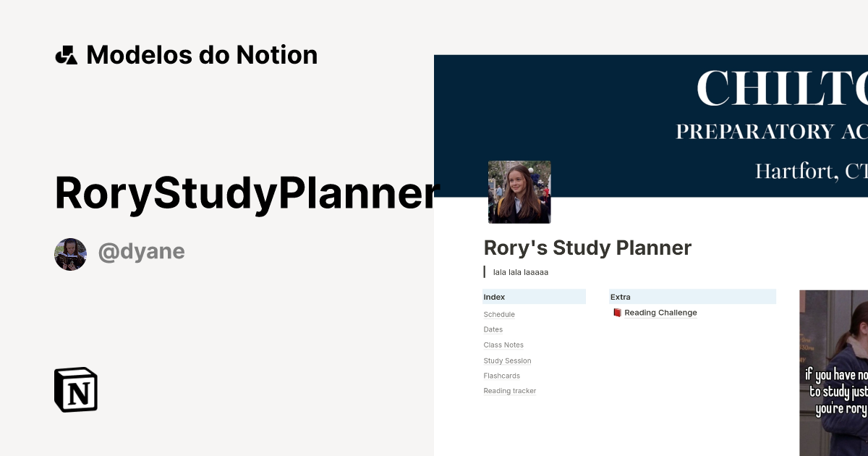Image resolution: width=868 pixels, height=456 pixels.
Task: Click the @dyane author name
Action: 141,250
